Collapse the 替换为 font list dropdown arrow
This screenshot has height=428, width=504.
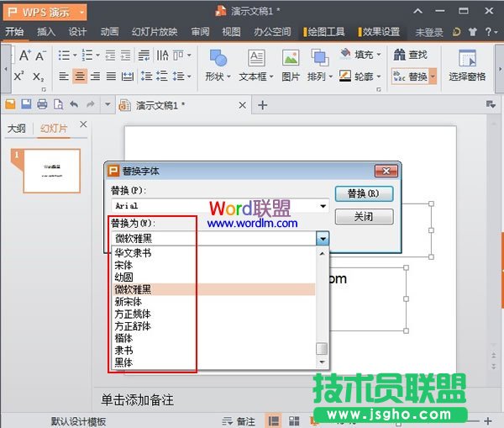tap(323, 239)
